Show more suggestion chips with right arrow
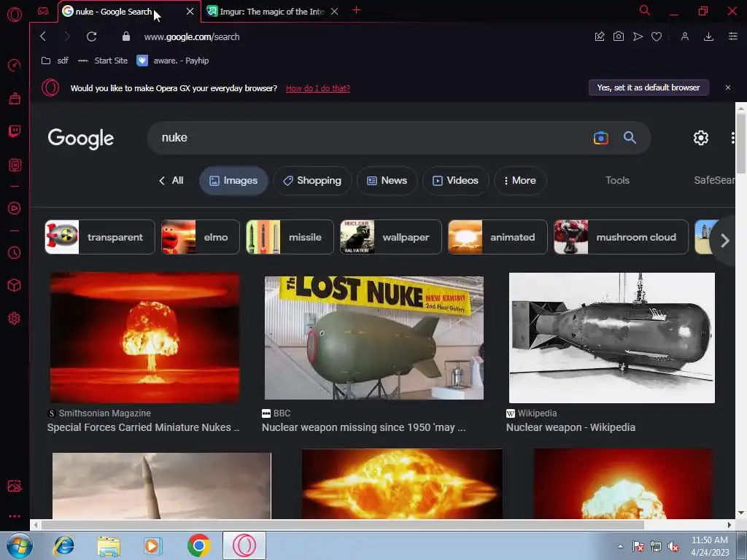Screen dimensions: 747x560 (724, 241)
